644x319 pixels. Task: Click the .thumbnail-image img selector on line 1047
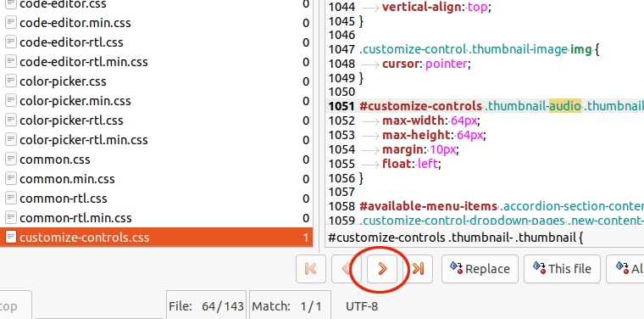pyautogui.click(x=531, y=50)
